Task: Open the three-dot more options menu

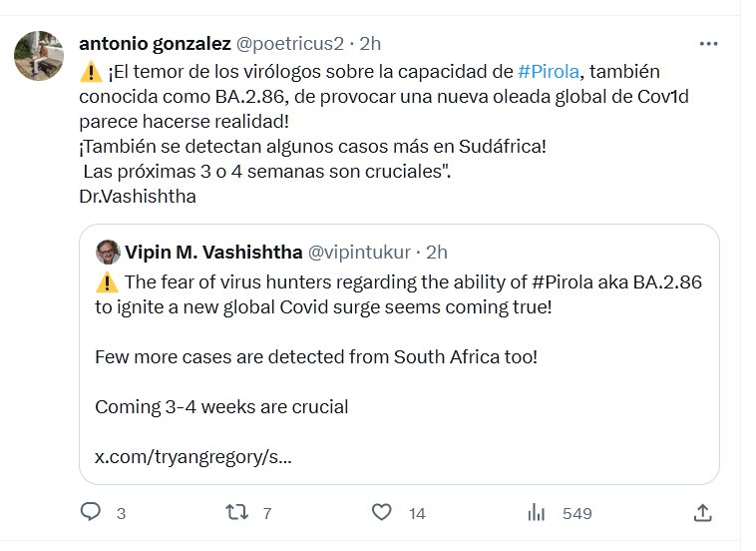Action: coord(709,44)
